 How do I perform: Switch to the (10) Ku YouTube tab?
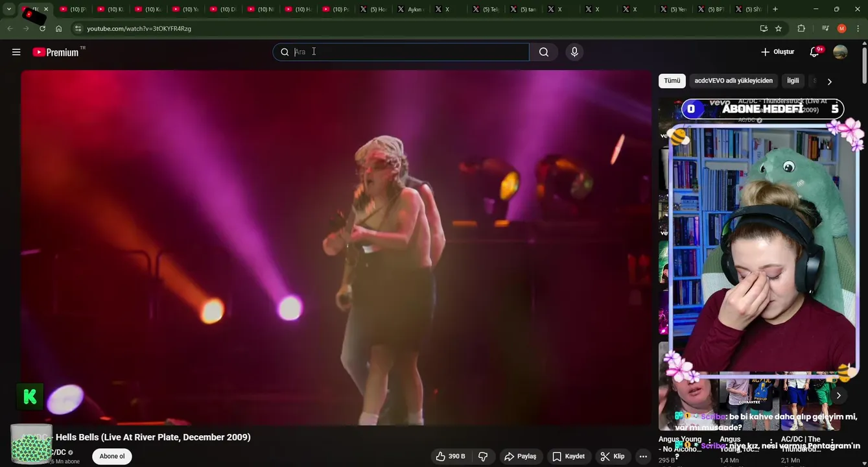(x=148, y=9)
